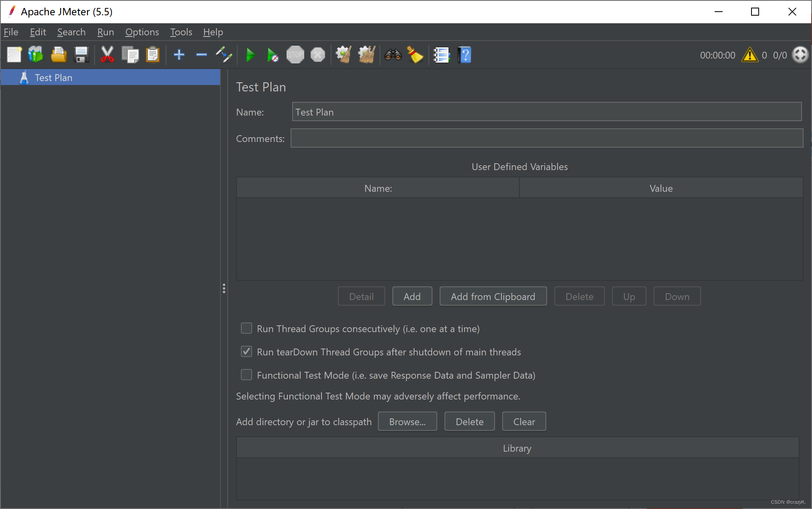Open the Run menu
Screen dimensions: 812x509
point(106,32)
